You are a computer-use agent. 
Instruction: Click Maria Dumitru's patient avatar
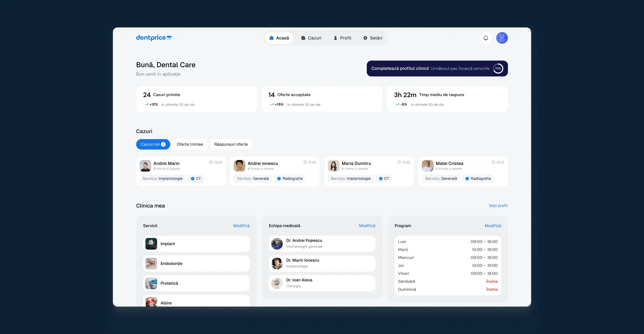(x=333, y=166)
